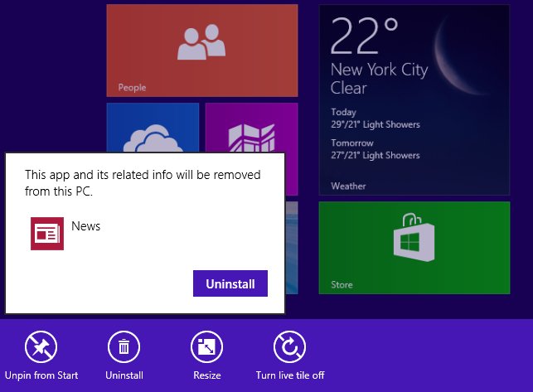
Task: Confirm with the Uninstall button in the dialog
Action: [x=230, y=283]
